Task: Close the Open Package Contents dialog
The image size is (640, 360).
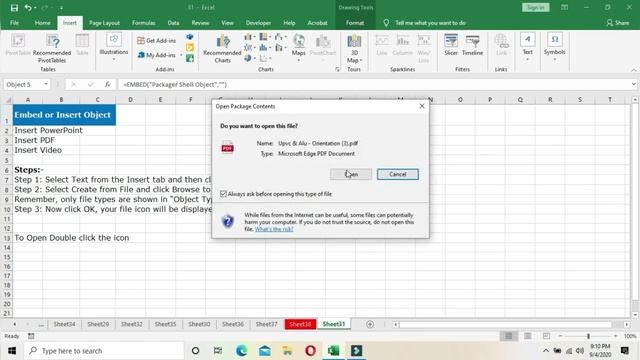Action: (x=422, y=106)
